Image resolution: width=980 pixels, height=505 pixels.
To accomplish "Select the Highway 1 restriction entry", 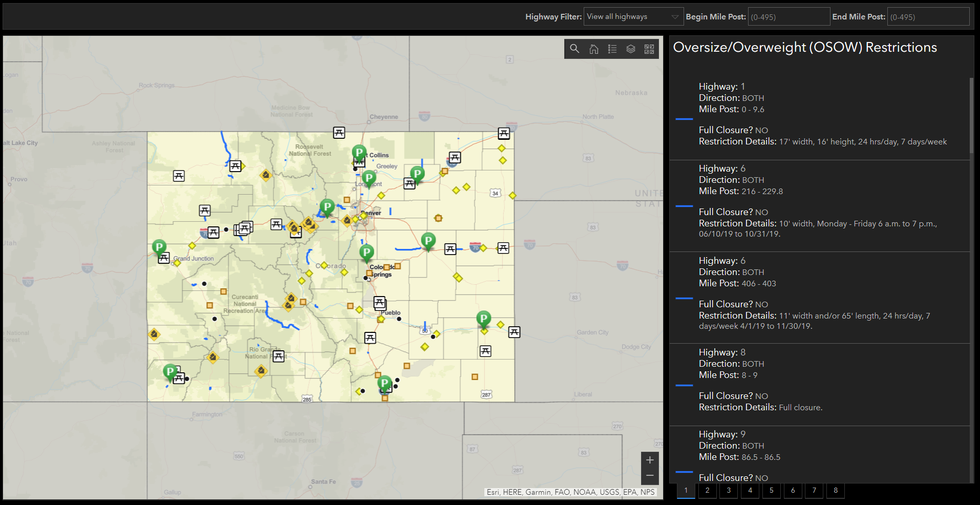I will pyautogui.click(x=819, y=114).
